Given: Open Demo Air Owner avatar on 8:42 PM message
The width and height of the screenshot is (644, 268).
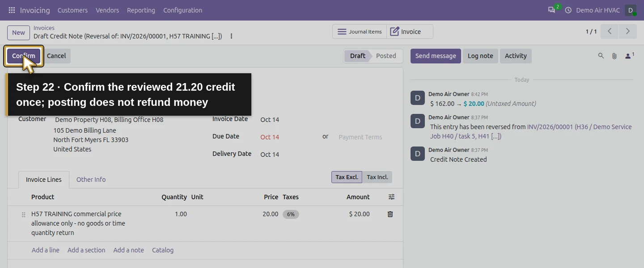Looking at the screenshot, I should [x=418, y=98].
